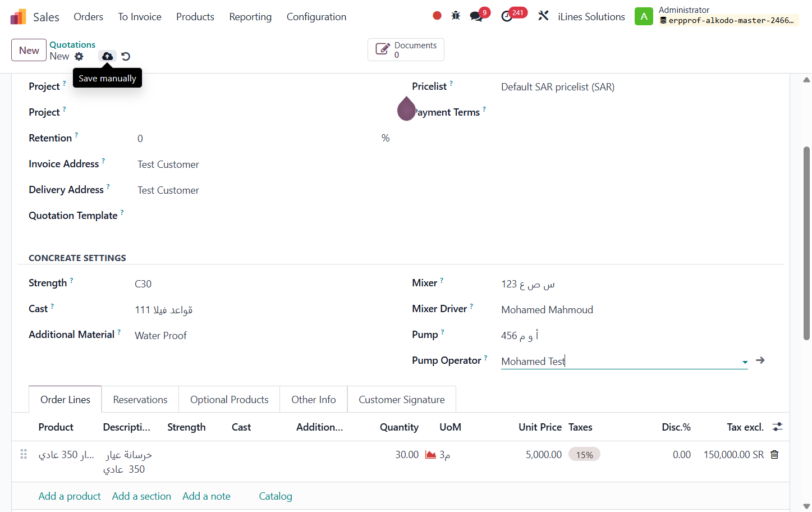Switch to Other Info tab
The width and height of the screenshot is (812, 512).
[314, 400]
